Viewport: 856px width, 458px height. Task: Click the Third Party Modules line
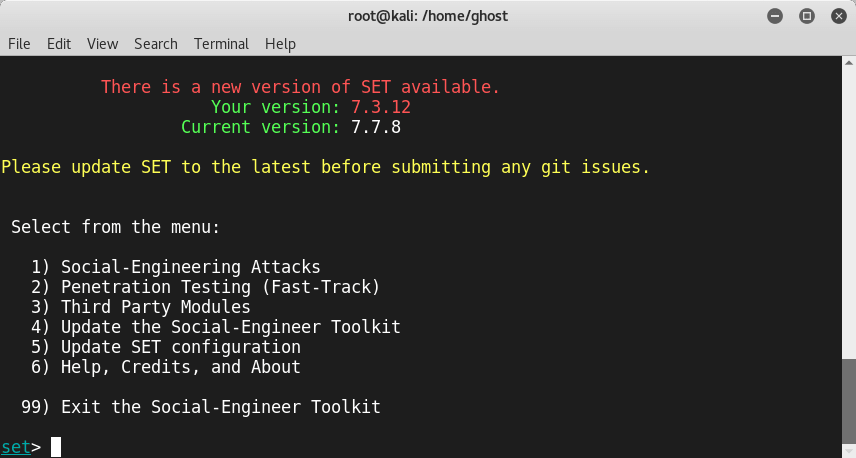point(141,307)
